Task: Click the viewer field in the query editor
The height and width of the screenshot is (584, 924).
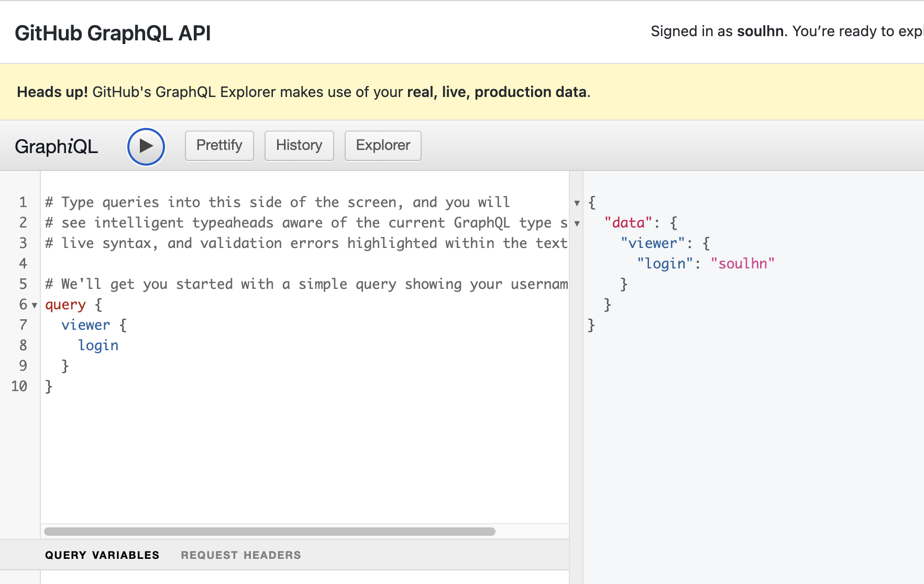Action: click(x=86, y=325)
